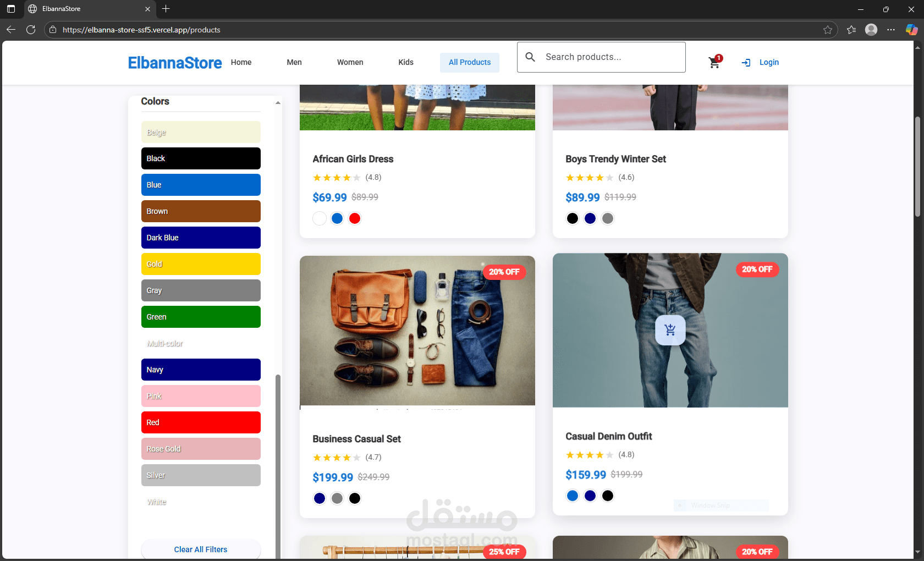Click the browser address bar
Viewport: 924px width, 561px height.
coord(440,30)
